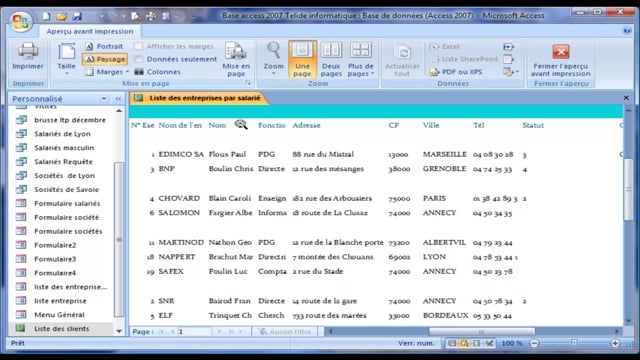Open the Marges dropdown
This screenshot has height=360, width=640.
pyautogui.click(x=107, y=72)
